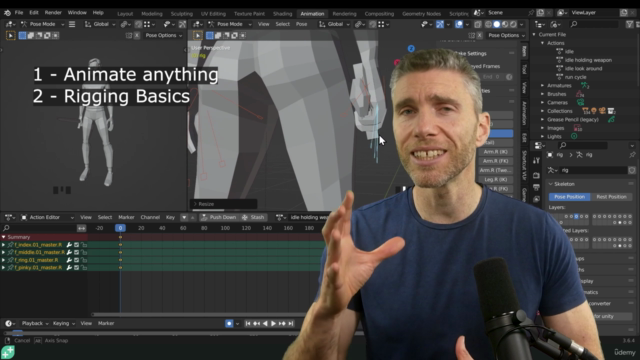The height and width of the screenshot is (360, 640).
Task: Click the outliner search field
Action: [x=594, y=24]
